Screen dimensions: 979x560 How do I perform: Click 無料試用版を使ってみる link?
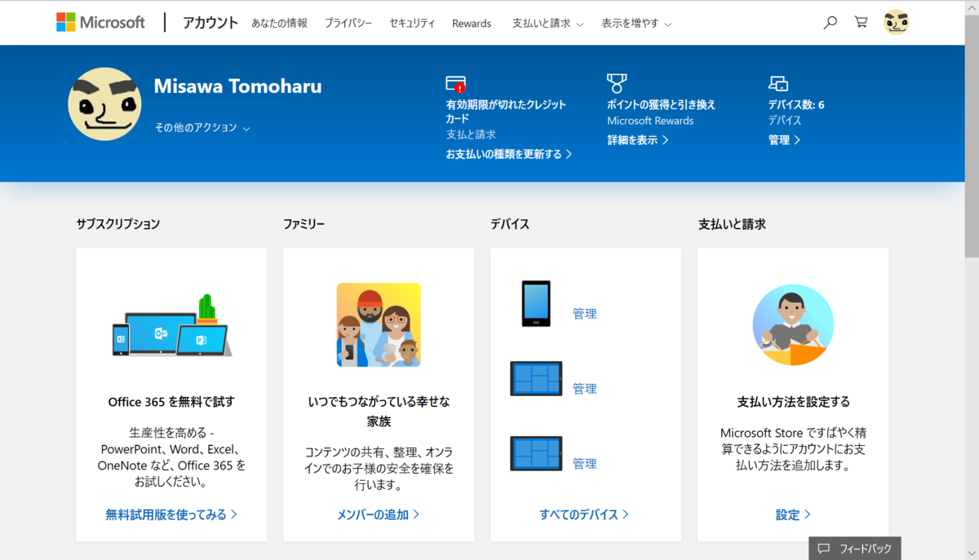(171, 514)
